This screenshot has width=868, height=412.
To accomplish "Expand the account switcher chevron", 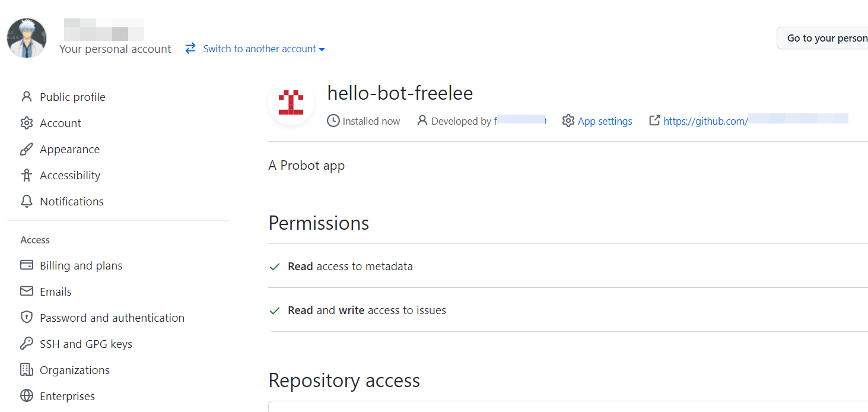I will point(322,49).
